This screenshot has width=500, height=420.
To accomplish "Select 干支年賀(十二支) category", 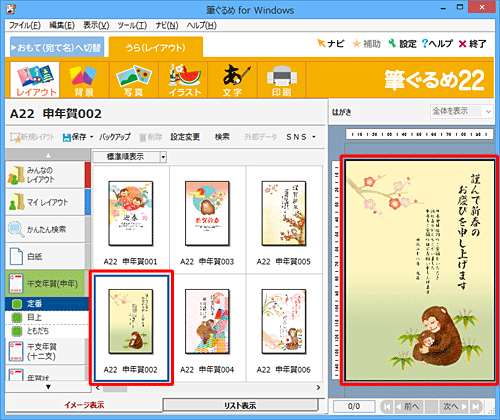I will coord(45,351).
